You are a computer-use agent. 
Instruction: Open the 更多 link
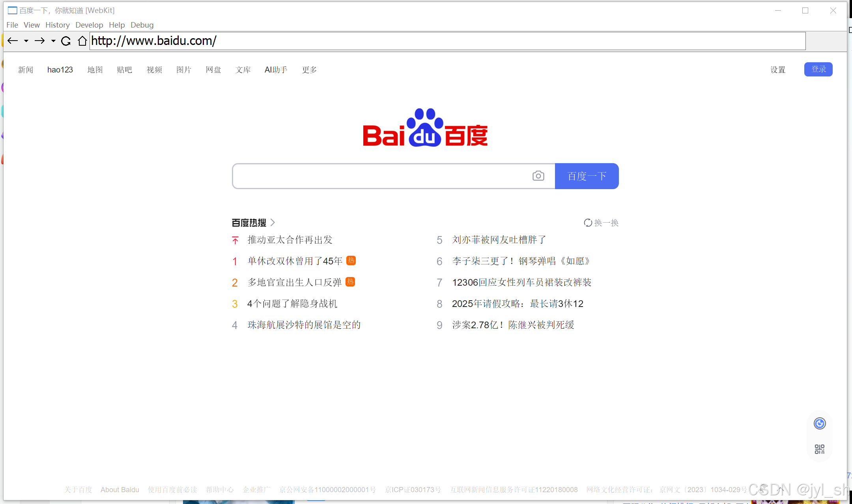coord(310,70)
